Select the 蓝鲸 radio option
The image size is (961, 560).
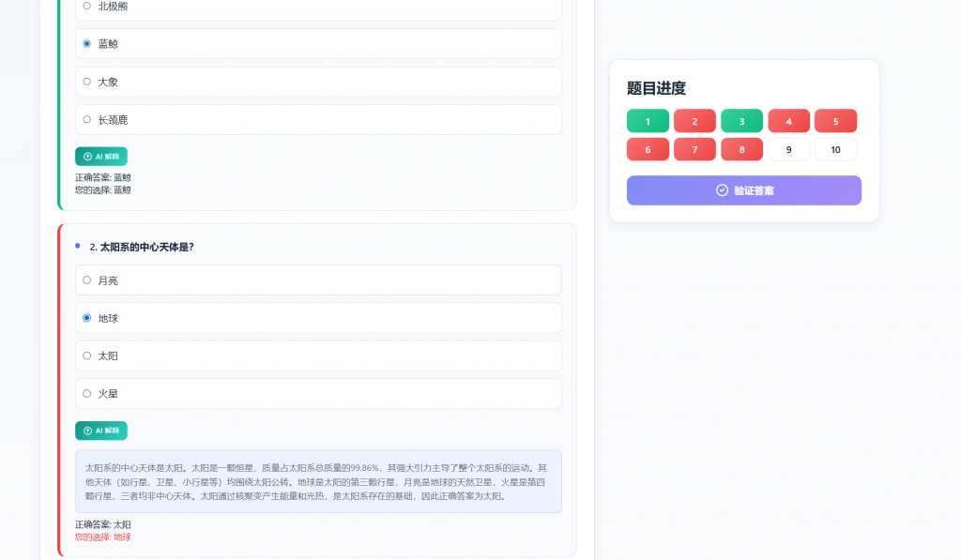click(x=318, y=44)
